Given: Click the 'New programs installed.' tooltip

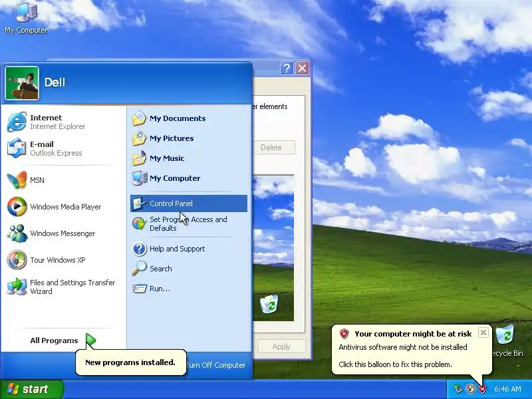Looking at the screenshot, I should click(x=130, y=362).
